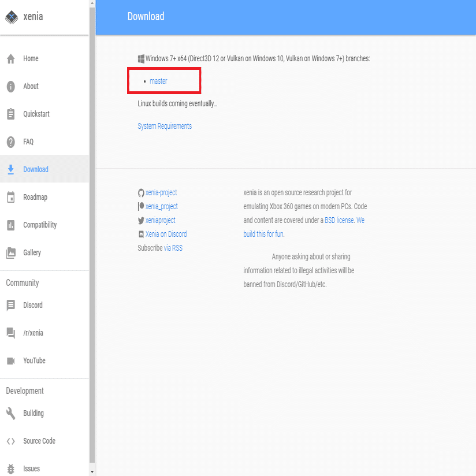Click the Download arrow icon in sidebar
The image size is (476, 476).
(x=11, y=169)
